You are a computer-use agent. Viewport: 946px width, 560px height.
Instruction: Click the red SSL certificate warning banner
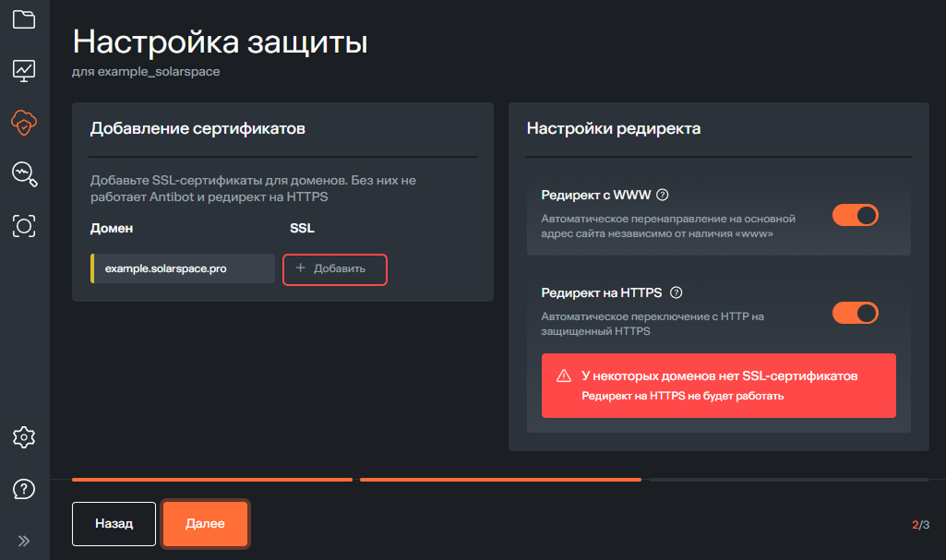[718, 386]
